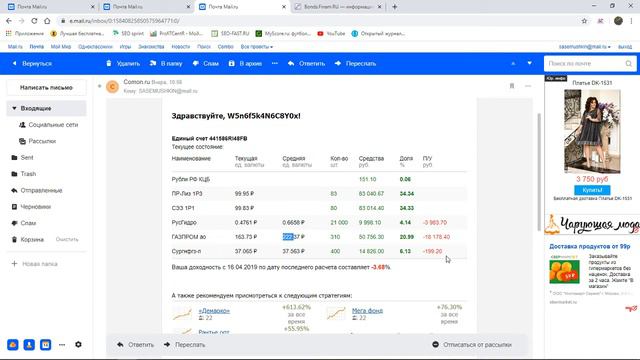Open settings gear at sidebar bottom

click(78, 344)
